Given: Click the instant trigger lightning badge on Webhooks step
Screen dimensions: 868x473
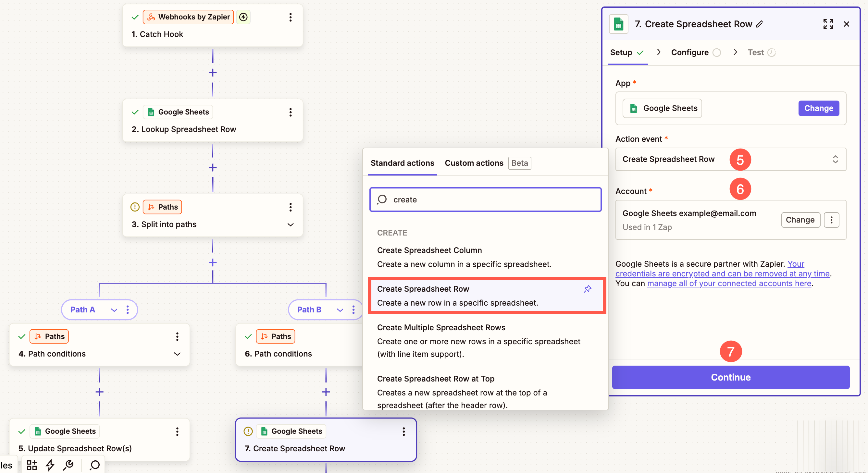Looking at the screenshot, I should 243,17.
